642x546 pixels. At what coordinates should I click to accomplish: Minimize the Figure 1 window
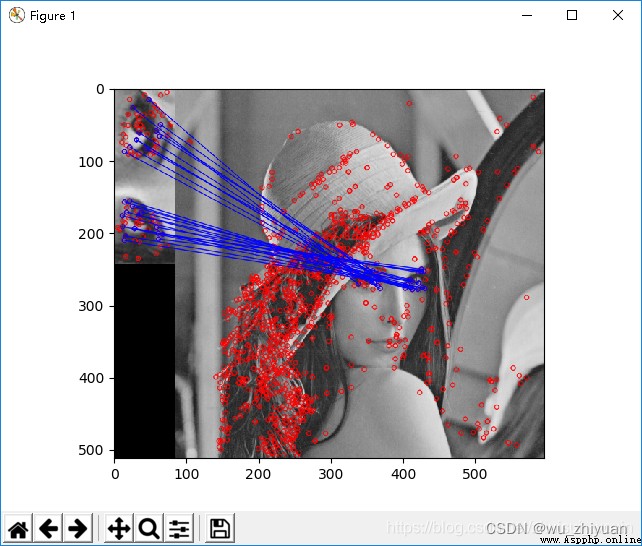527,16
